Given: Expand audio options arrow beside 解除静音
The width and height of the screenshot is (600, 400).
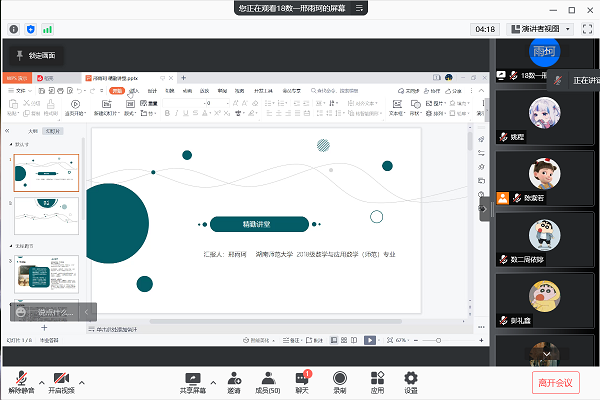Looking at the screenshot, I should (x=41, y=381).
